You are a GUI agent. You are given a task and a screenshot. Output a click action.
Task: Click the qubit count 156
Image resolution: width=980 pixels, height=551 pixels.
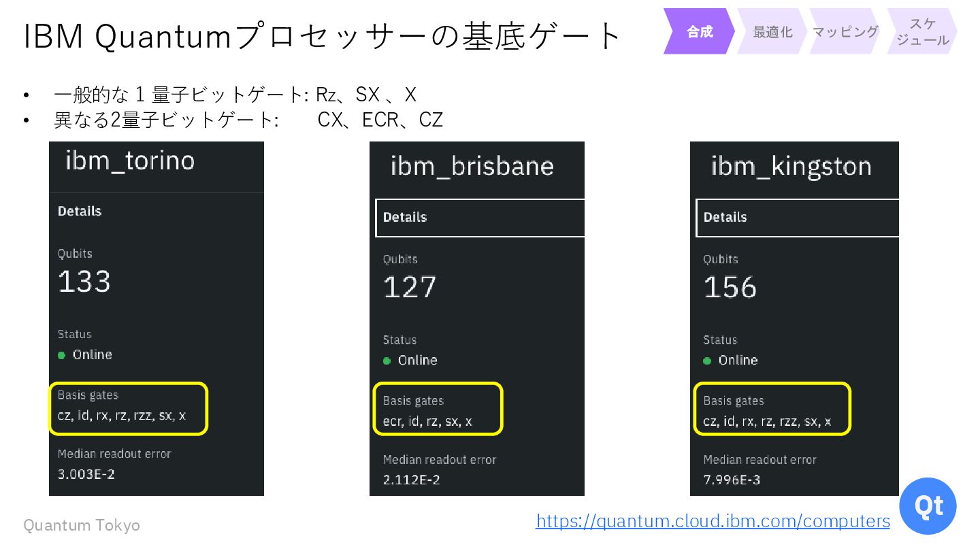730,287
